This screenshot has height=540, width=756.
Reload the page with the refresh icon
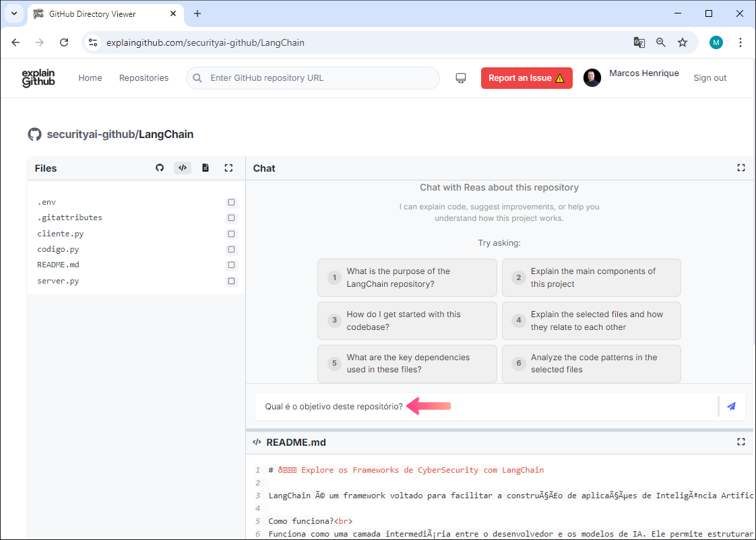click(64, 42)
